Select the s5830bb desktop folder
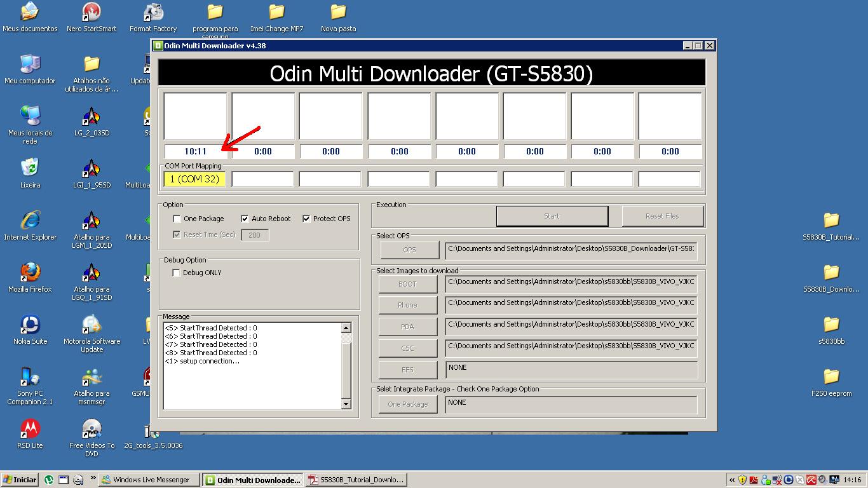 click(x=831, y=330)
